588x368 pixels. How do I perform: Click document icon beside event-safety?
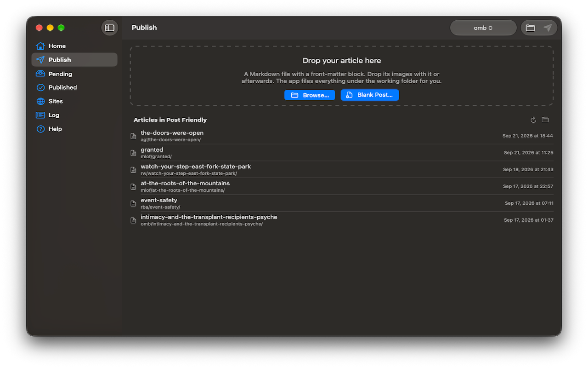tap(133, 203)
